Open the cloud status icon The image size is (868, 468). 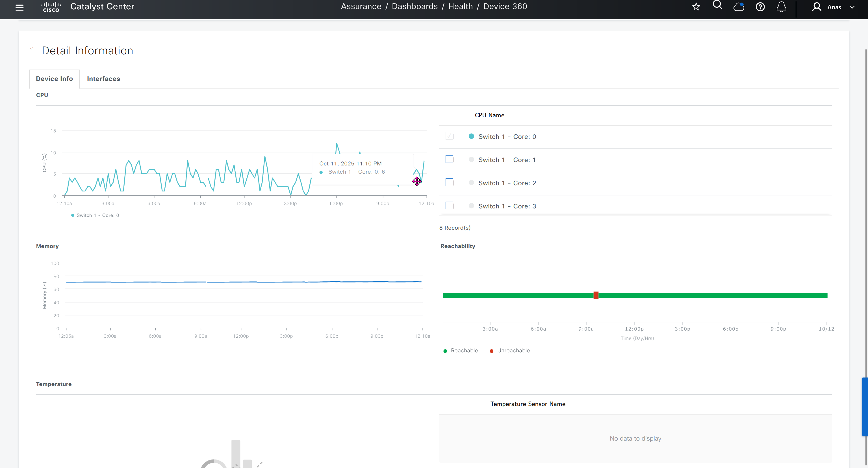[x=739, y=7]
